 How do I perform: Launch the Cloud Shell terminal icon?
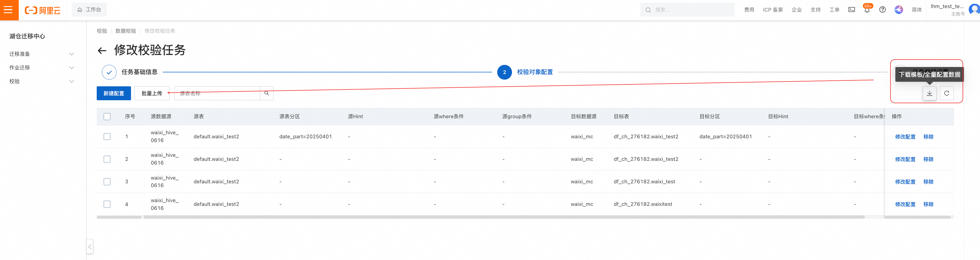pos(851,10)
